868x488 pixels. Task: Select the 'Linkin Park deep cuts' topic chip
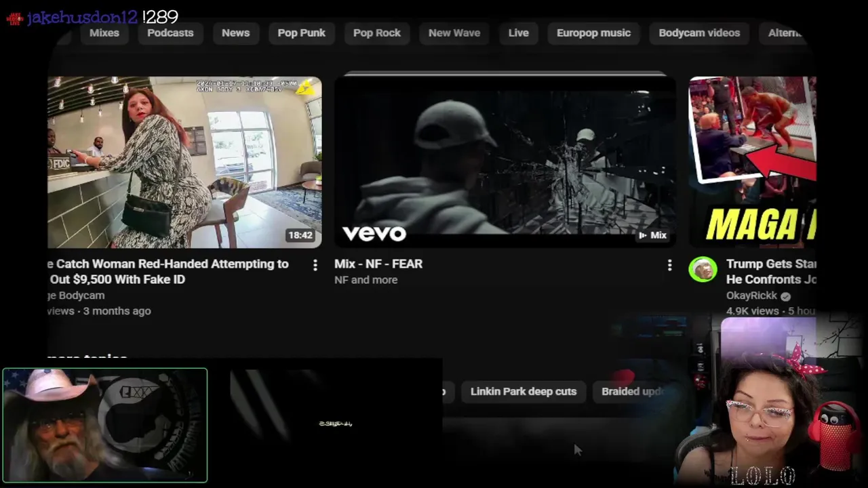pos(524,392)
